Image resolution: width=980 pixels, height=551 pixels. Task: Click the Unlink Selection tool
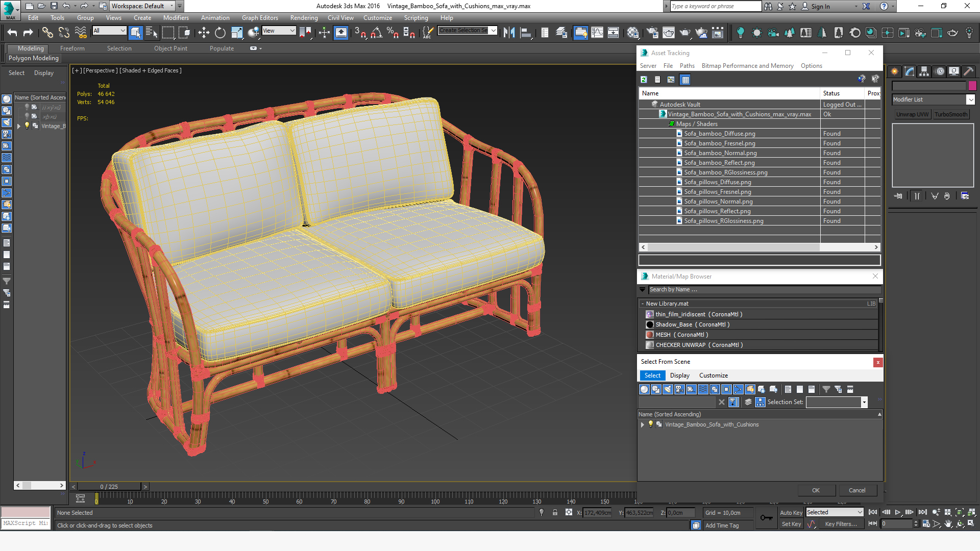(64, 33)
